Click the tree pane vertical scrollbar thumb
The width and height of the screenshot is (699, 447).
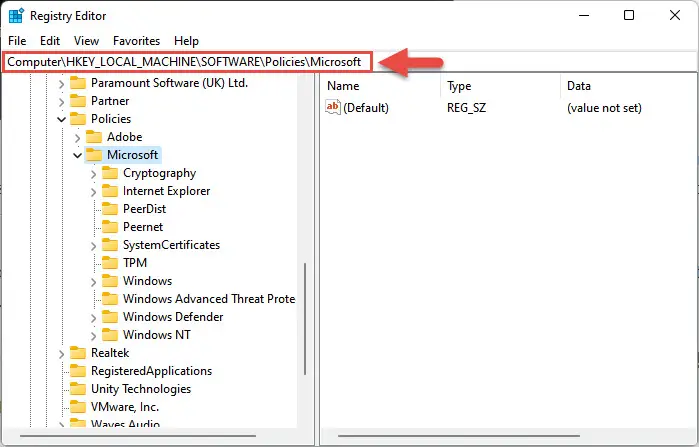click(305, 319)
